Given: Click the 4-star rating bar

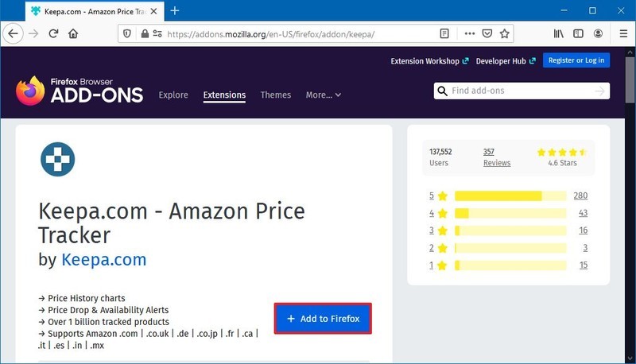Looking at the screenshot, I should 510,213.
